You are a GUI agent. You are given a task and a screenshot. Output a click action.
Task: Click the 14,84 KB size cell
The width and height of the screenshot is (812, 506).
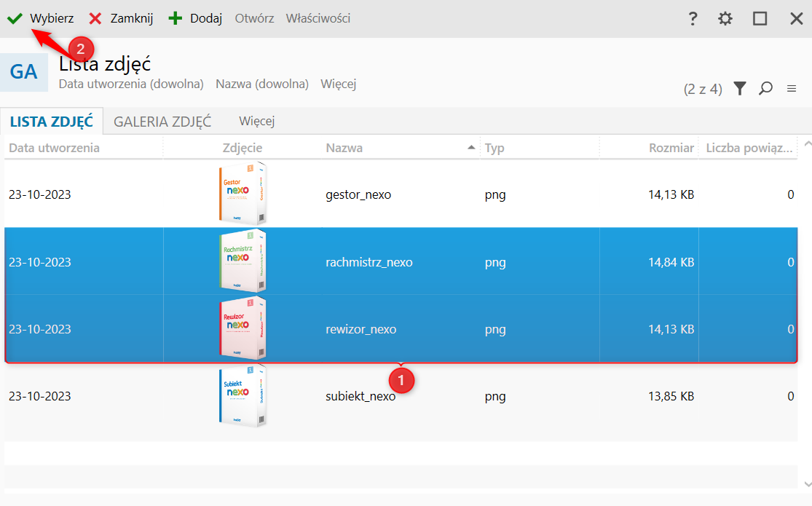tap(671, 262)
